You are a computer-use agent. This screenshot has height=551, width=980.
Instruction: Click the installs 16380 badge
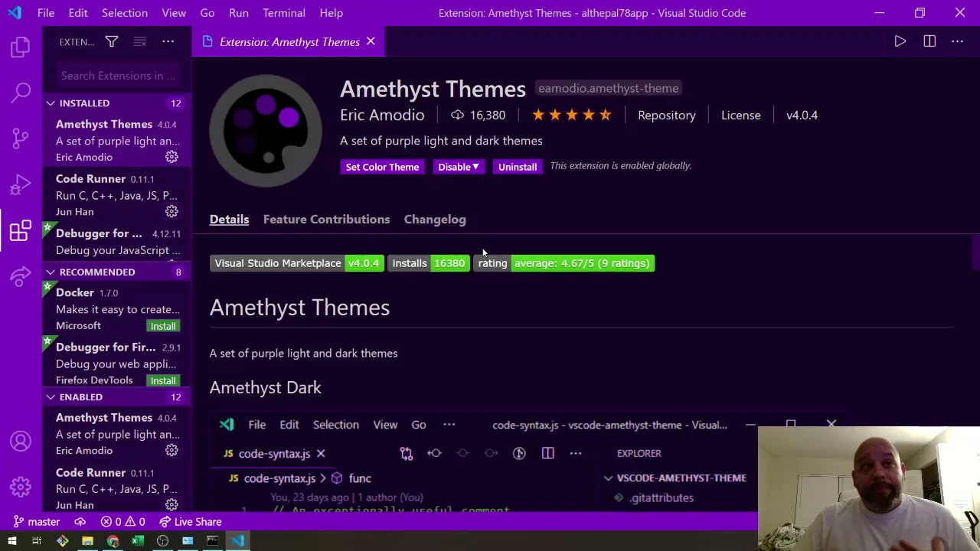tap(429, 263)
